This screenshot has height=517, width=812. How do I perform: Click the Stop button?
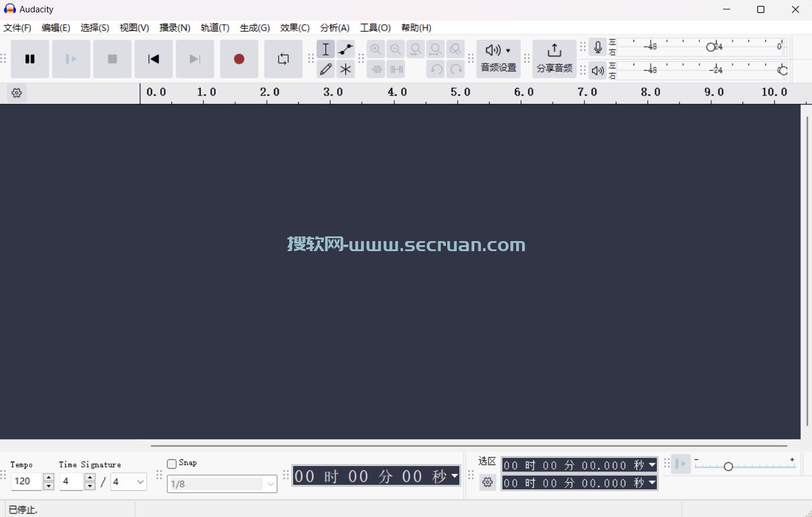coord(113,59)
